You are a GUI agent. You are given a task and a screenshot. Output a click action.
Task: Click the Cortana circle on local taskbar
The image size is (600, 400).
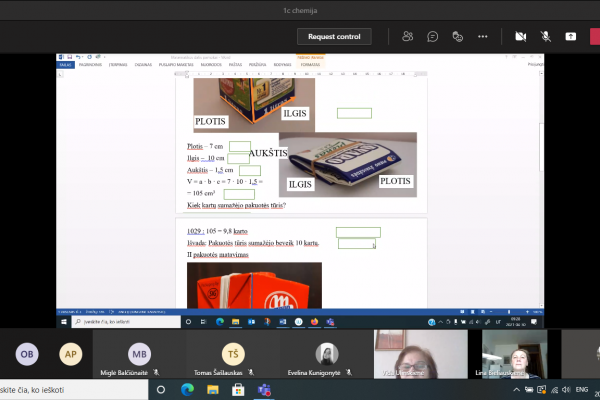pyautogui.click(x=161, y=390)
